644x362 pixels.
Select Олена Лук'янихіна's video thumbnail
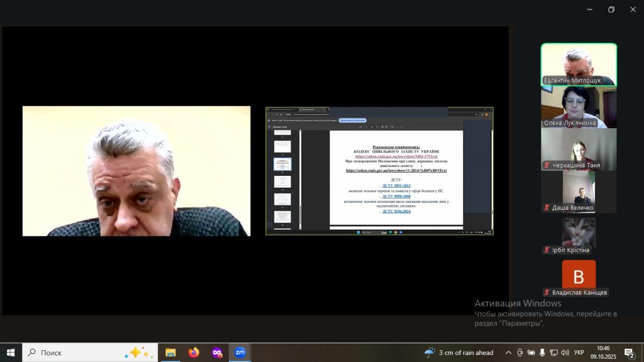click(579, 107)
